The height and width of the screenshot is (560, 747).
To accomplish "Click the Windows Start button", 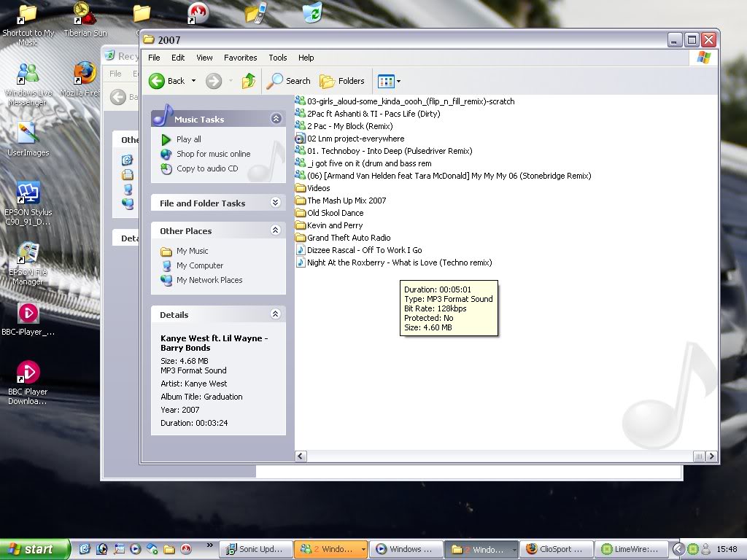I will (x=34, y=549).
